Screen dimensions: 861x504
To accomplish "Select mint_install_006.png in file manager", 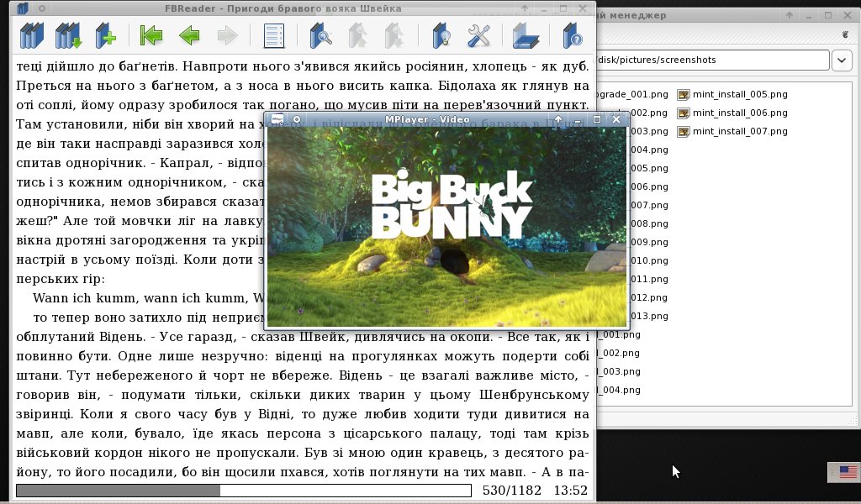I will [x=740, y=113].
